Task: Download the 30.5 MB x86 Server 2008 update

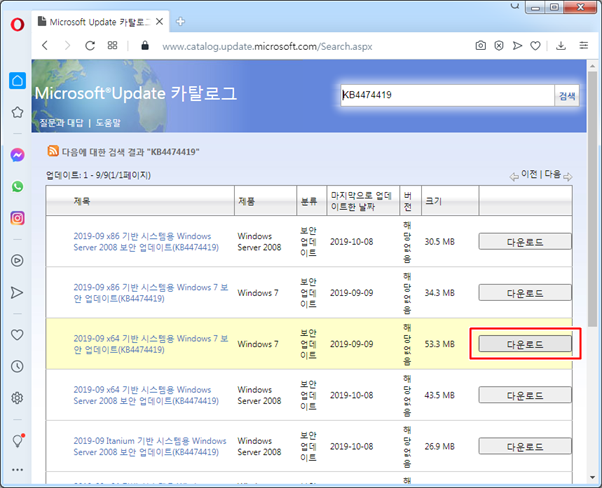Action: click(x=525, y=242)
